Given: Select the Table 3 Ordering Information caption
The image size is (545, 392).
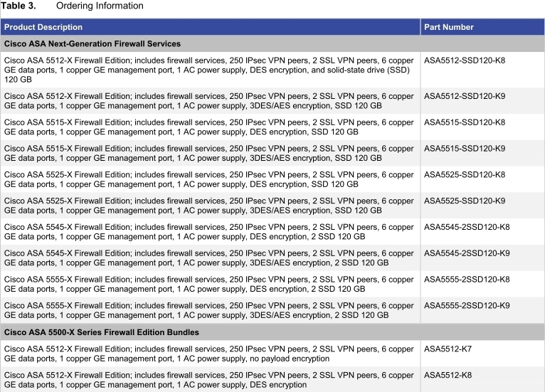Looking at the screenshot, I should (x=72, y=6).
